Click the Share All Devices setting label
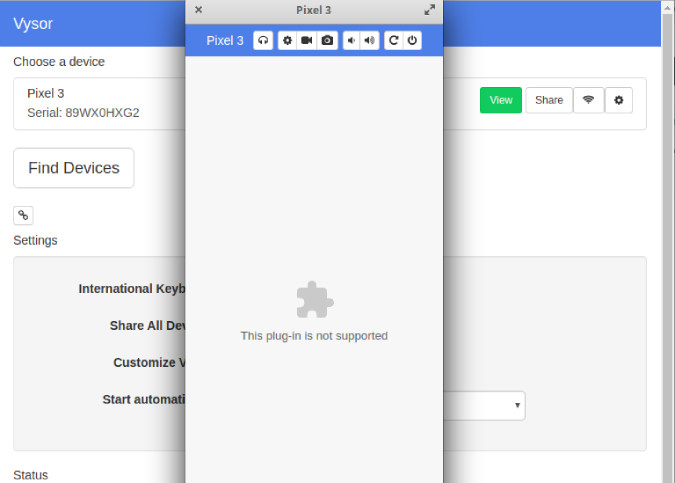Screen dimensions: 675x483 coord(148,325)
